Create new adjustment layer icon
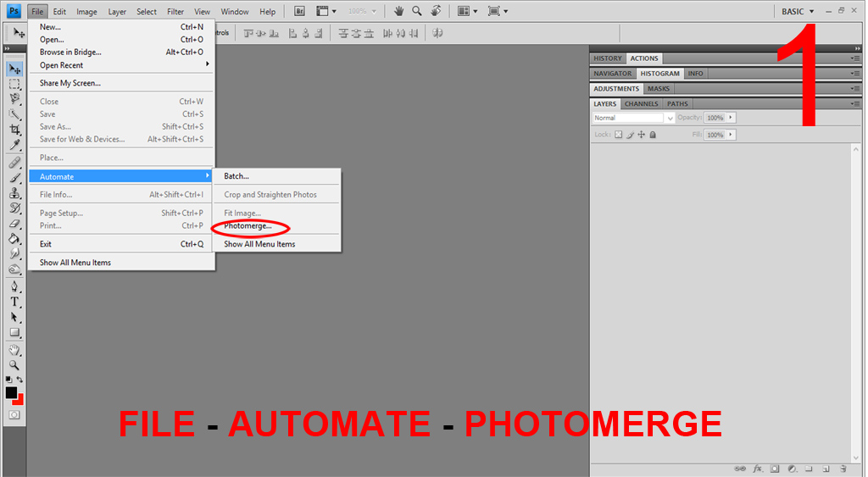The width and height of the screenshot is (868, 477). tap(793, 469)
